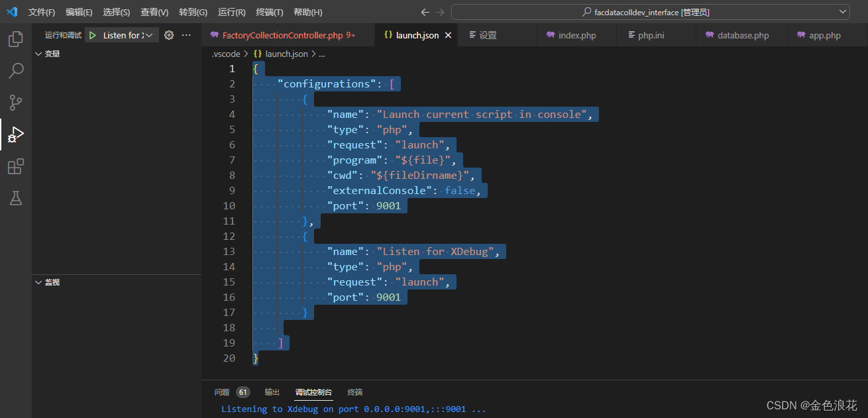Open the 问题 panel showing 61 problems
Screen dimensions: 868x418
click(x=225, y=392)
